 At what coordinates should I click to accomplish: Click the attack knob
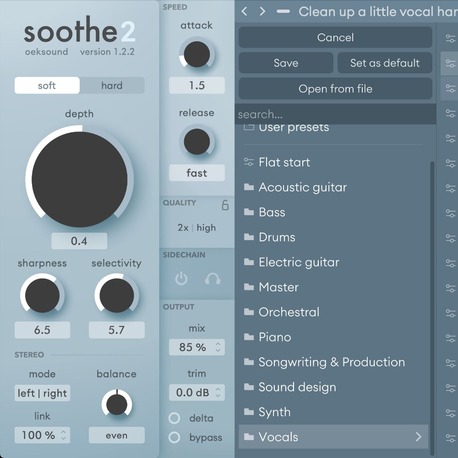(x=197, y=54)
